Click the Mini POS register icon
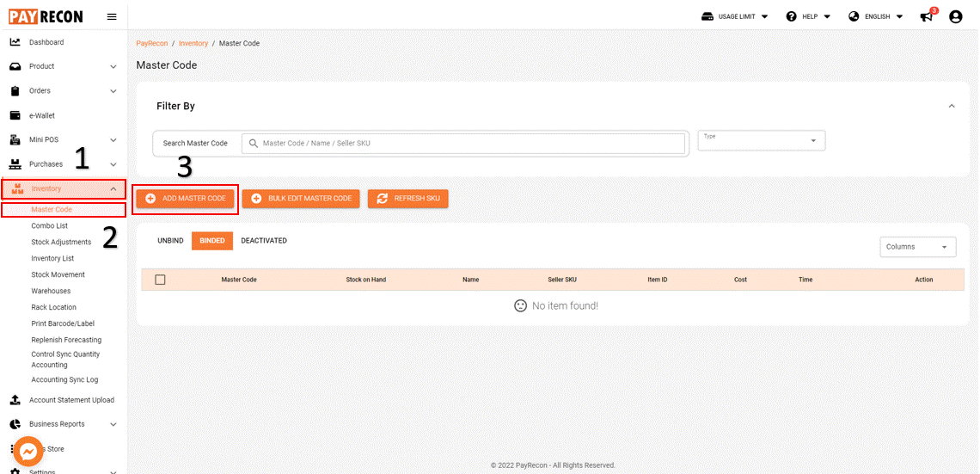980x474 pixels. coord(15,140)
